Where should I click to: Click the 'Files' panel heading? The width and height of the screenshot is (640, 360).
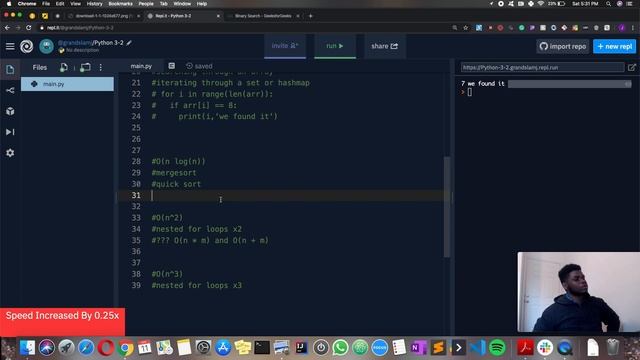click(x=40, y=67)
